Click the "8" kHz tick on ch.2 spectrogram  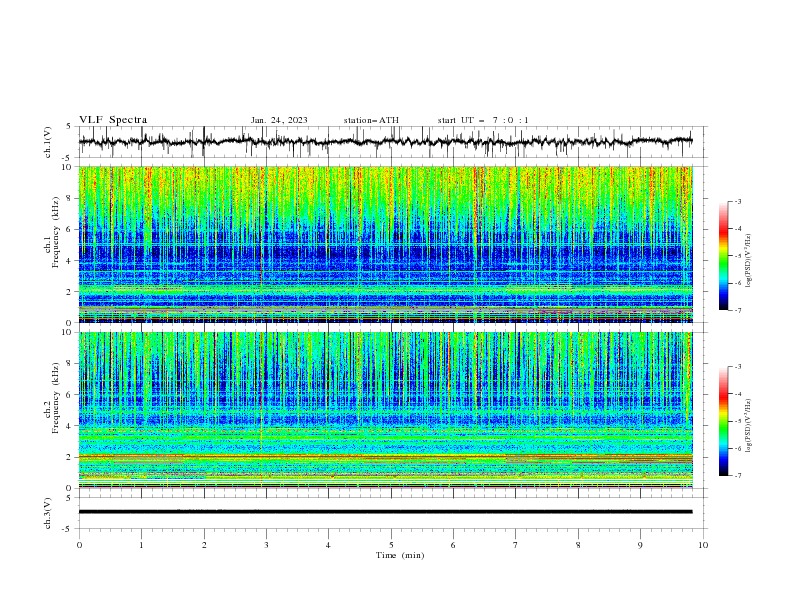tap(71, 363)
